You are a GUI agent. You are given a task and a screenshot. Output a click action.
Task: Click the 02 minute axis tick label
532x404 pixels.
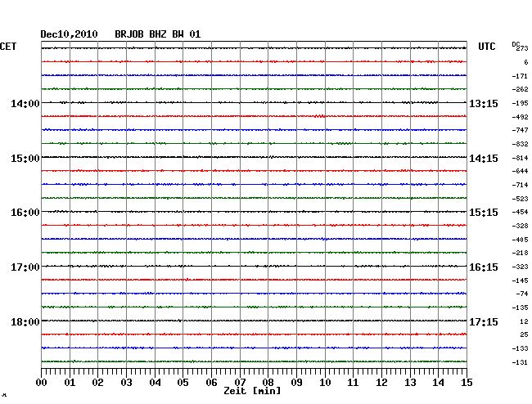click(97, 382)
